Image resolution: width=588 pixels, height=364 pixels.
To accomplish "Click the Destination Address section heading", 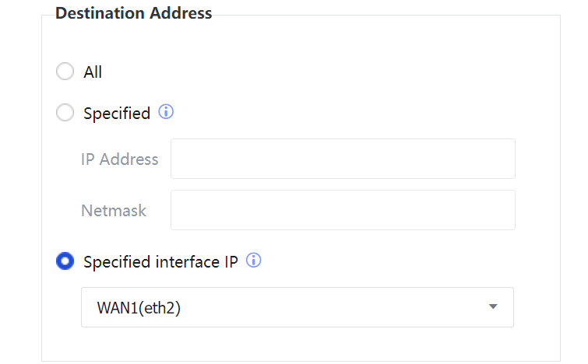I will [133, 13].
